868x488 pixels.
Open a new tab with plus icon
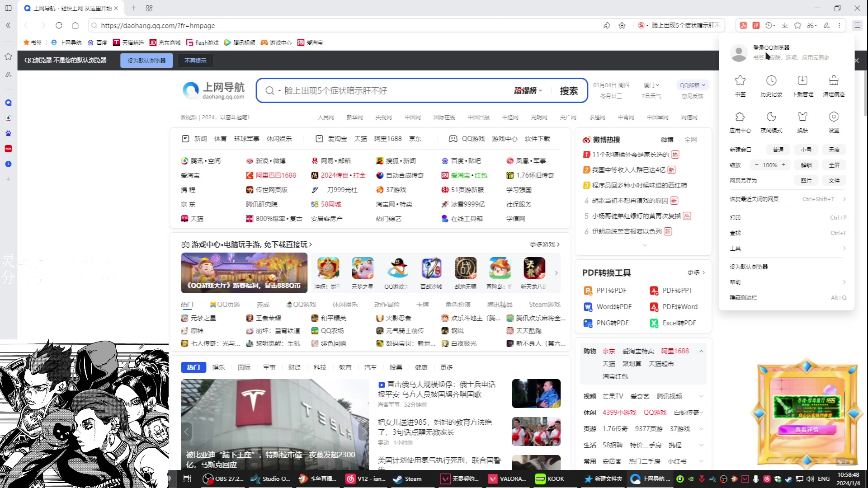point(134,8)
